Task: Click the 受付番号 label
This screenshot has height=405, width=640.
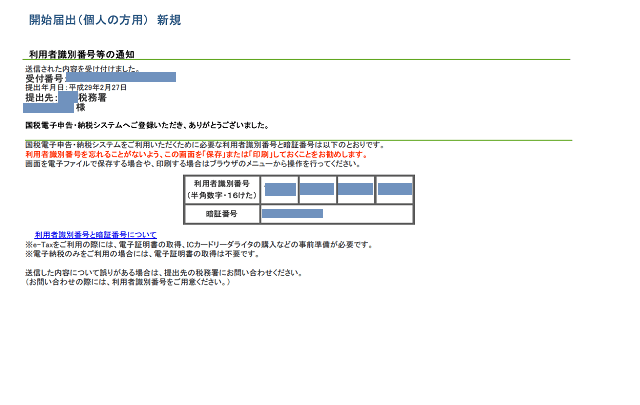Action: pos(44,77)
